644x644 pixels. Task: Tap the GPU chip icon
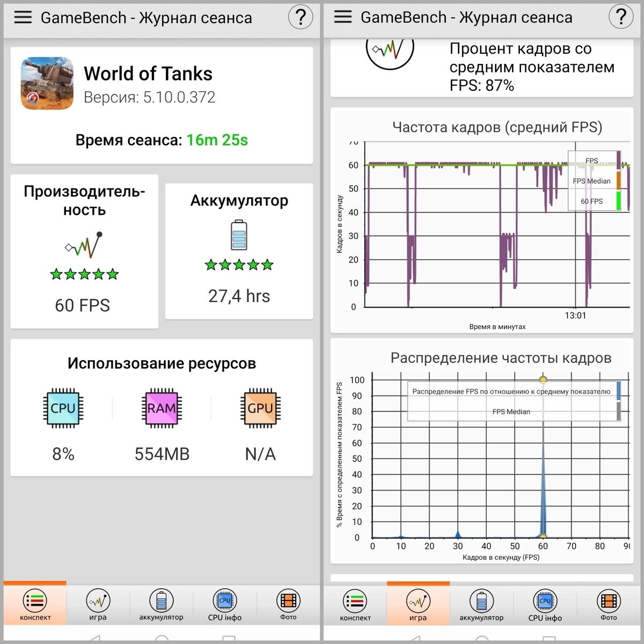(x=260, y=408)
